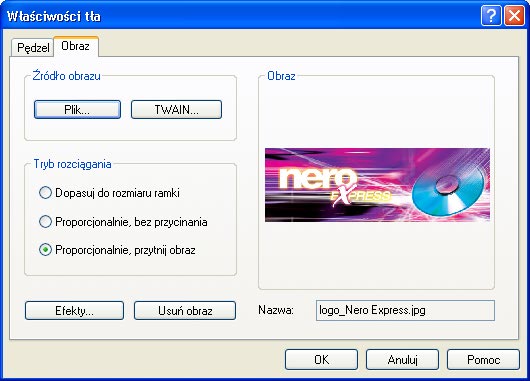Select the Obraz tab
This screenshot has width=530, height=381.
tap(76, 46)
